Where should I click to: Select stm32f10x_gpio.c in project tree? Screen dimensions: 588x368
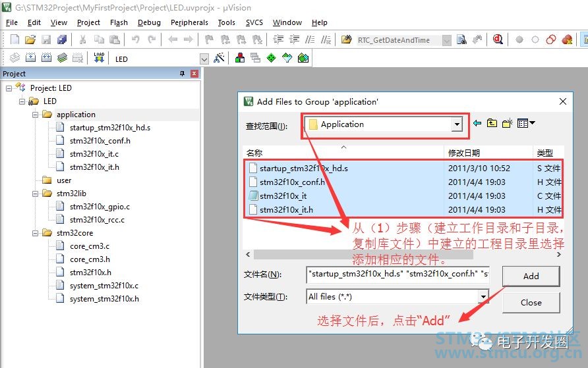pos(100,207)
